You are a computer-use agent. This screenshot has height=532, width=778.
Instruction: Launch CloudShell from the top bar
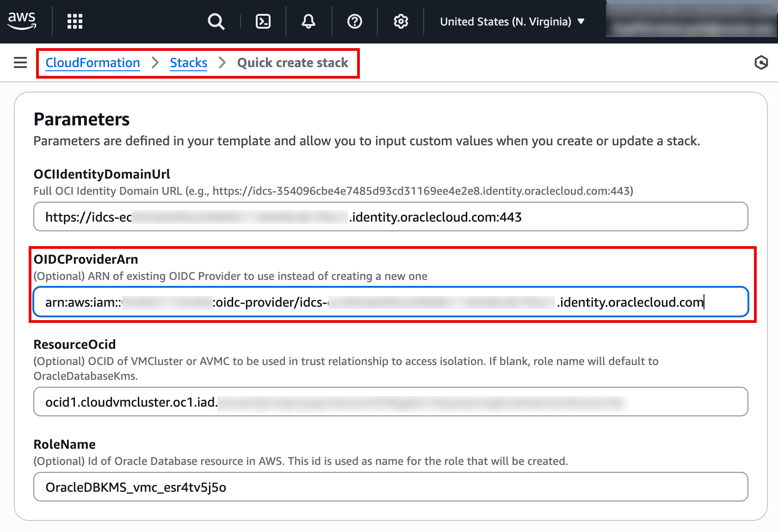(x=263, y=21)
